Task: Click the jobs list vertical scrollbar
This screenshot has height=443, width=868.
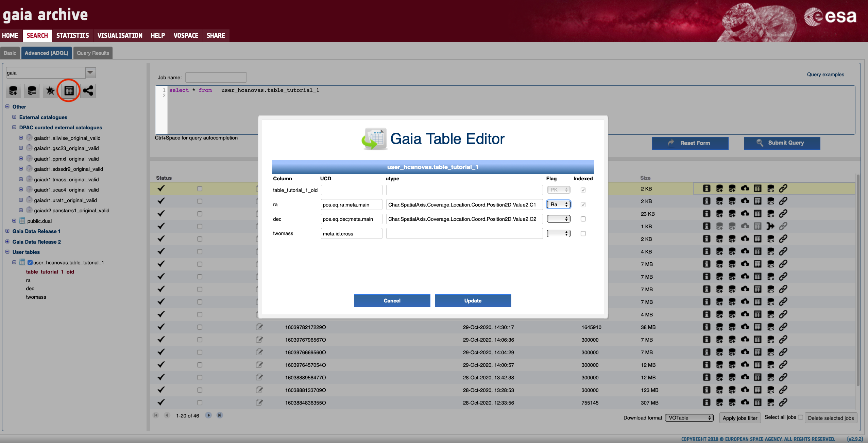Action: coord(858,281)
